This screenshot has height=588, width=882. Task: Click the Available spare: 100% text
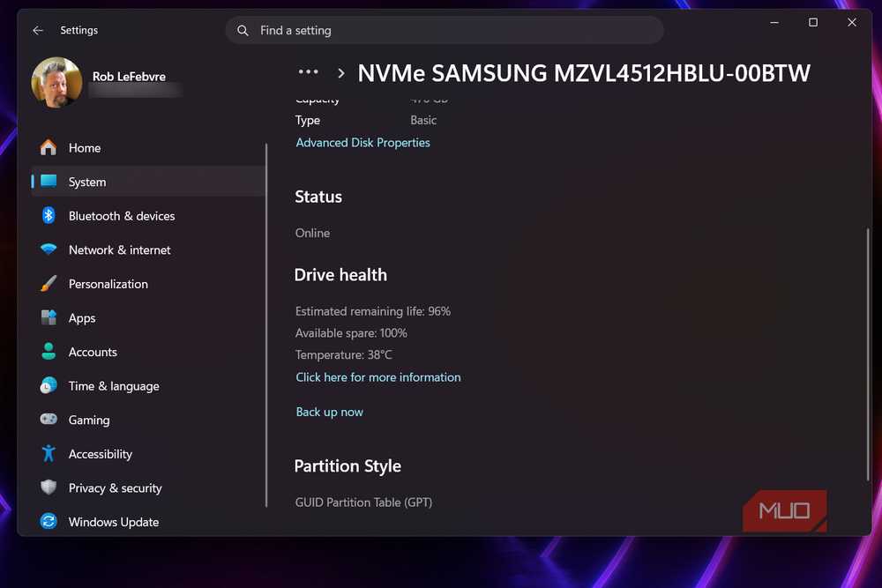351,332
